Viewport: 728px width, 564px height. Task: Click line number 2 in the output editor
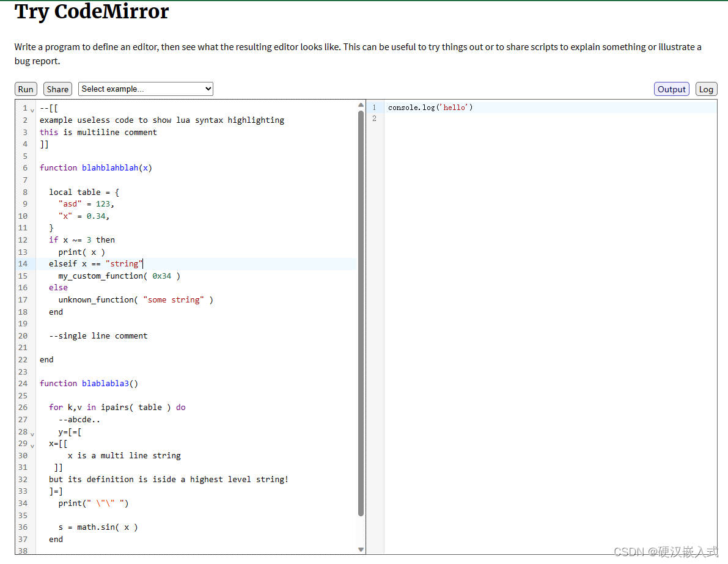point(374,119)
